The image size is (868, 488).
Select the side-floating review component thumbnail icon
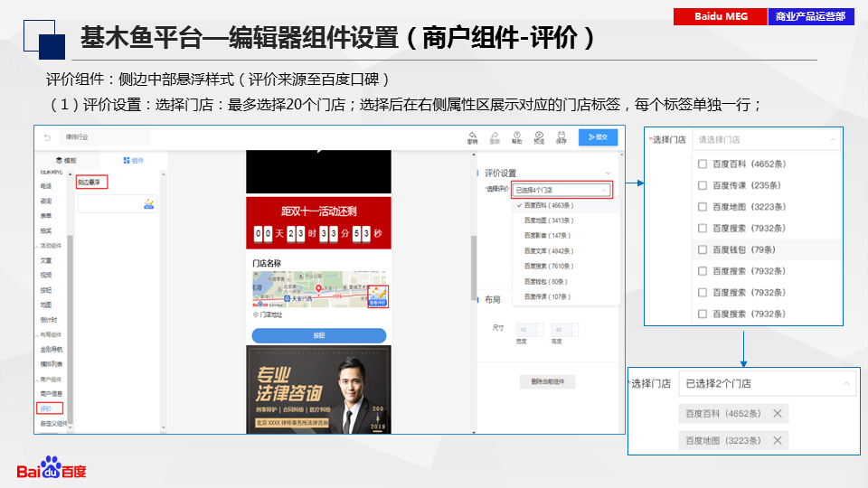[x=148, y=204]
